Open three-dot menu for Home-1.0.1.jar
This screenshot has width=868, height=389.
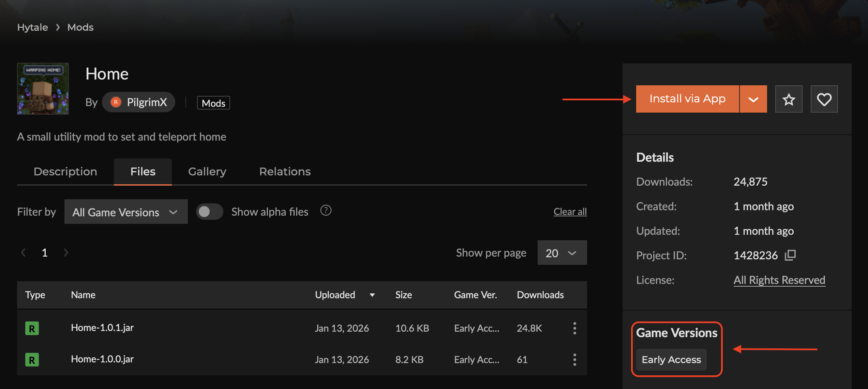(x=574, y=328)
